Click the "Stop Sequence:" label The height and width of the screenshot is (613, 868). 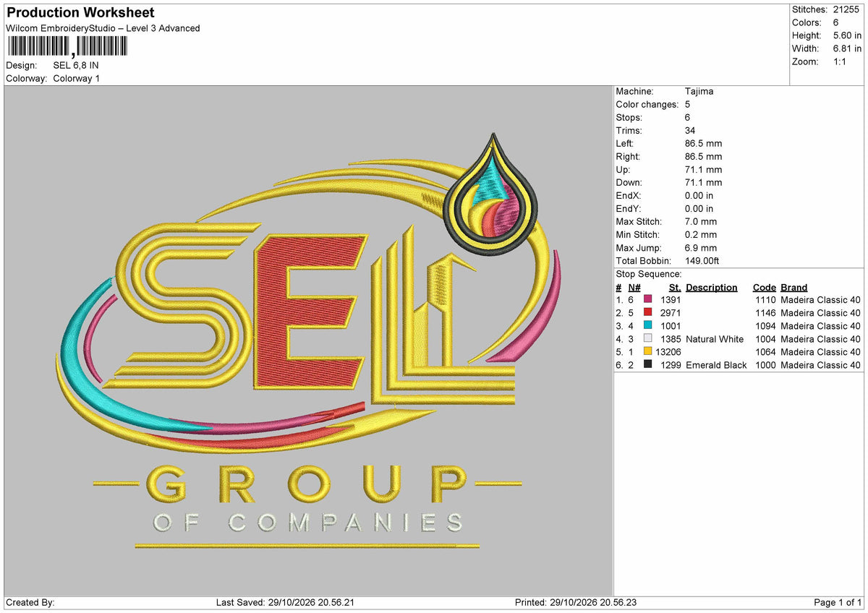649,275
